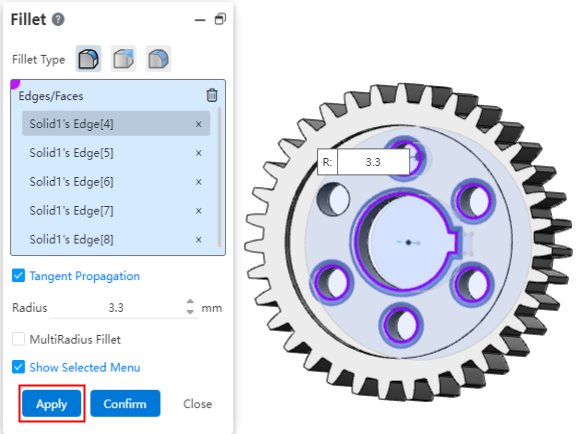
Task: Select the second Fillet Type icon with arrow
Action: pos(124,59)
